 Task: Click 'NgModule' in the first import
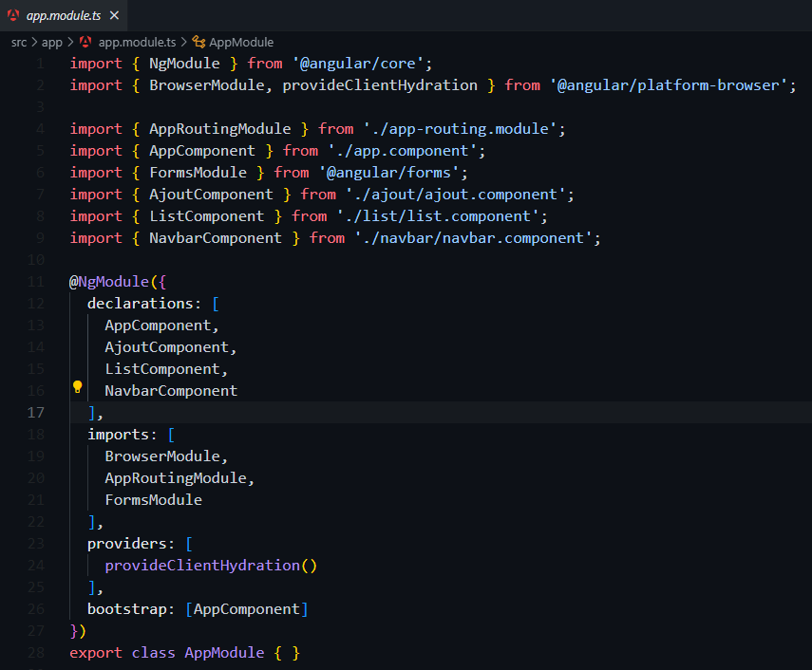pos(184,64)
